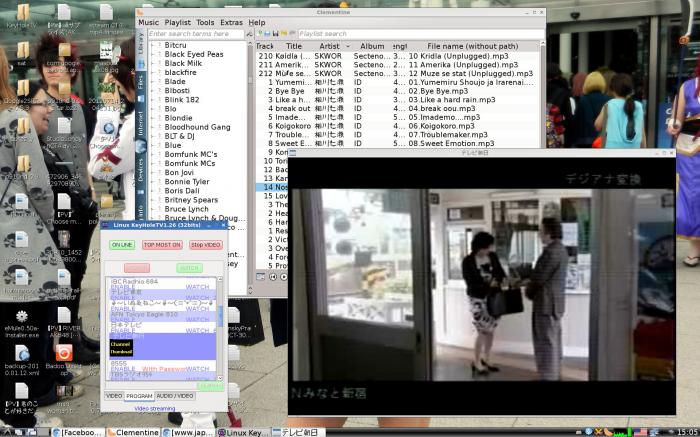Sort playlist by the Artist column header

pyautogui.click(x=329, y=46)
